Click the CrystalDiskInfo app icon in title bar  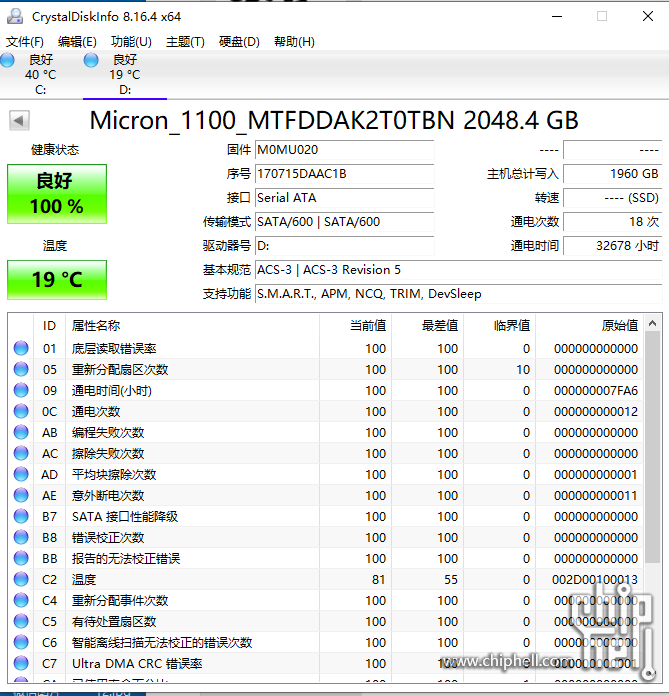[15, 16]
